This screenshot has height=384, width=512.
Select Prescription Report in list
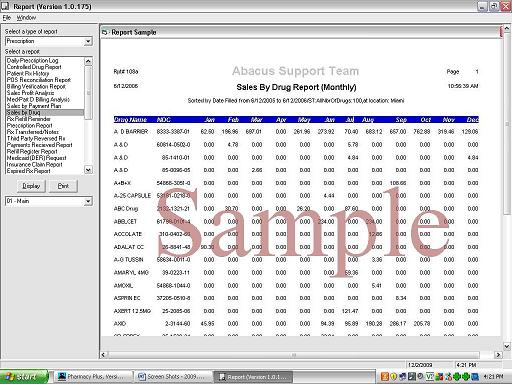pyautogui.click(x=30, y=125)
